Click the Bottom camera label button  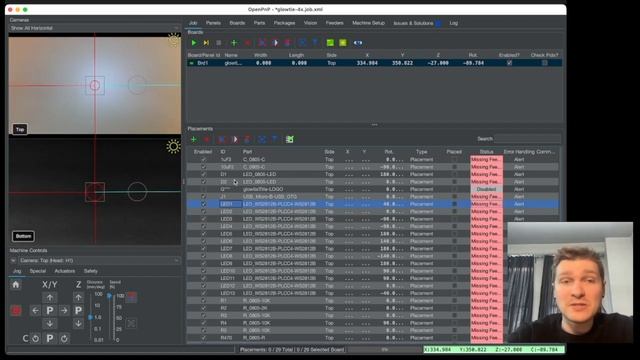[x=23, y=236]
